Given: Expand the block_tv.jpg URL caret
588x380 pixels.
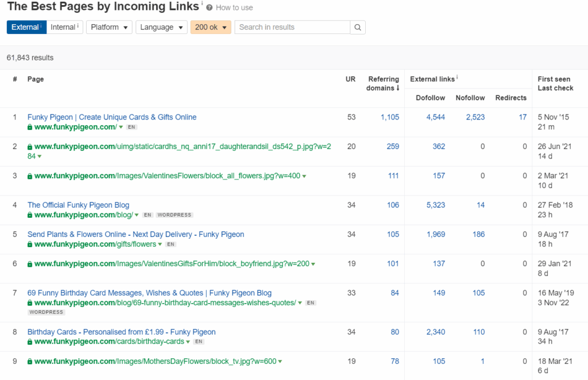Looking at the screenshot, I should click(x=280, y=362).
